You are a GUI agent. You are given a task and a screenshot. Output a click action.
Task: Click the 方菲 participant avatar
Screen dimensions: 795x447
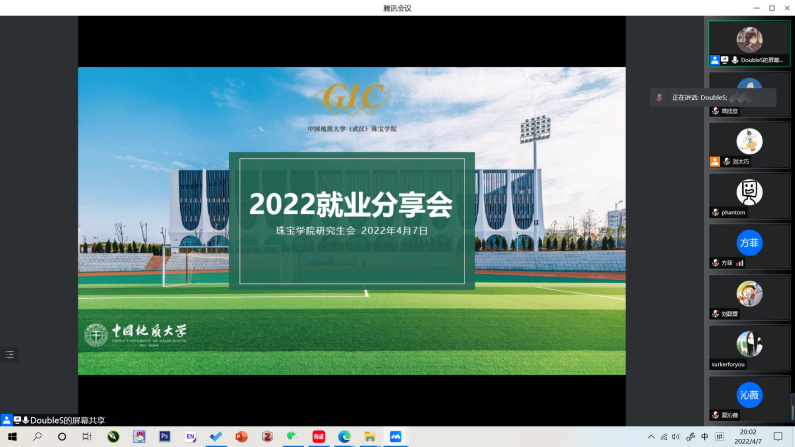(749, 241)
